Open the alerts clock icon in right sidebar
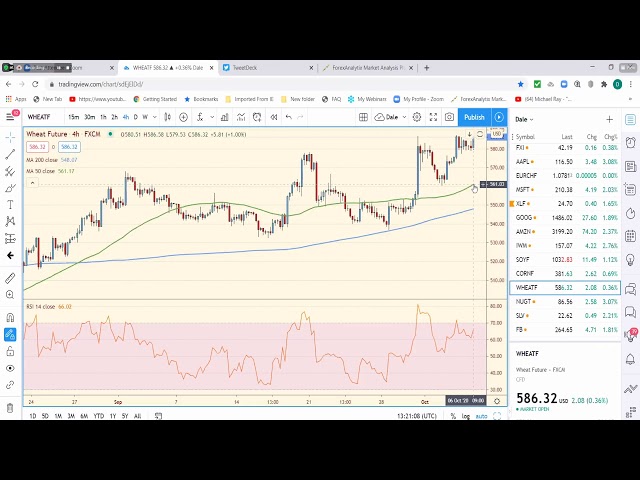Screen dimensions: 640x480 631,142
